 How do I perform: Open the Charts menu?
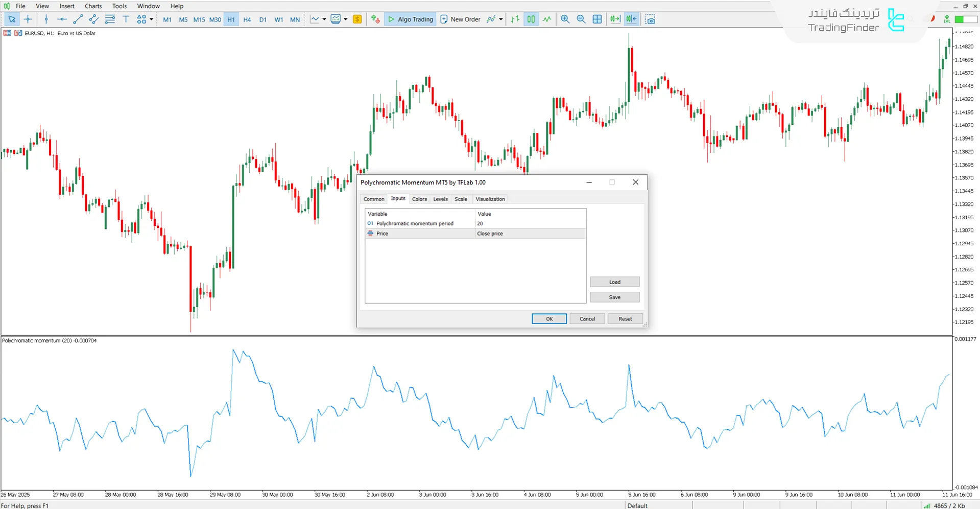[93, 6]
